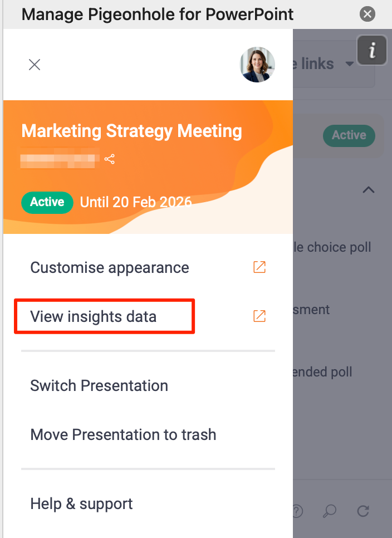Click the dimmed Active status badge on the right

click(349, 135)
